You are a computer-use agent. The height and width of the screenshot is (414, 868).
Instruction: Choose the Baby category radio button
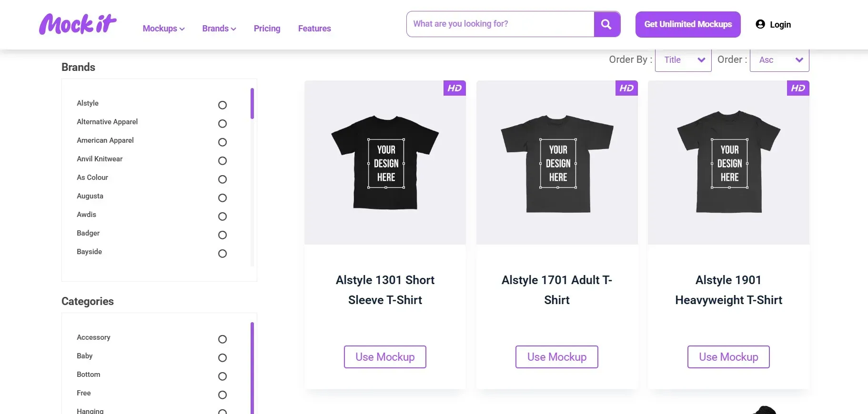point(222,358)
